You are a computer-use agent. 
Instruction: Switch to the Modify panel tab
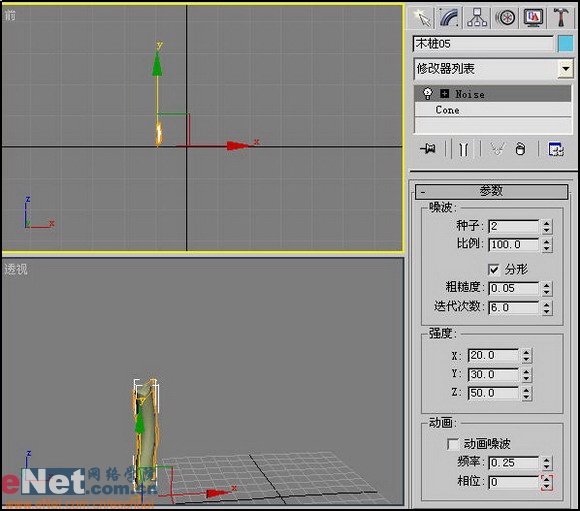coord(449,17)
